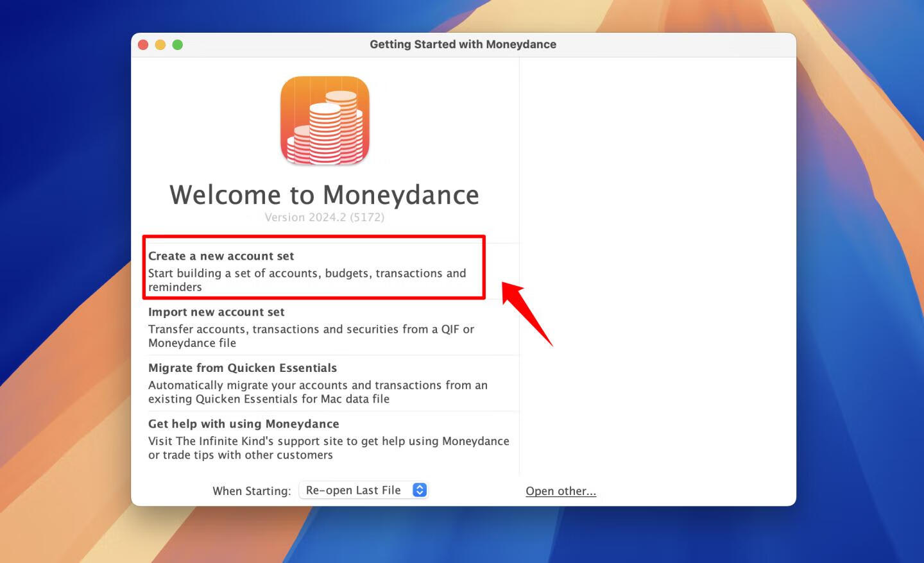
Task: Click the Version 2024.2 (5172) text
Action: [x=325, y=217]
